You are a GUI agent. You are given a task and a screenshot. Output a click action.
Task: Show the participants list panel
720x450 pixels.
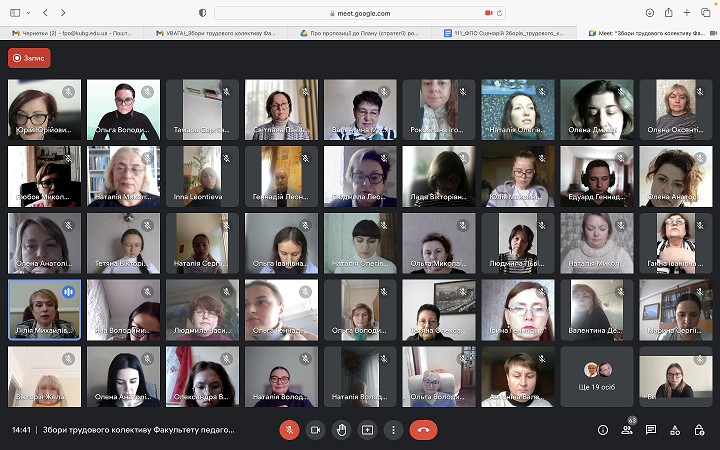point(627,429)
